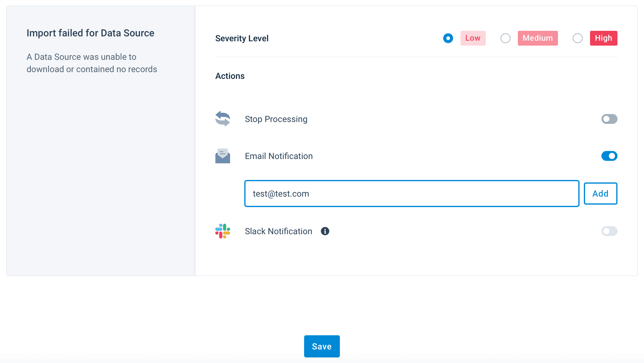Click the Medium severity color badge
Image resolution: width=644 pixels, height=363 pixels.
(x=538, y=38)
